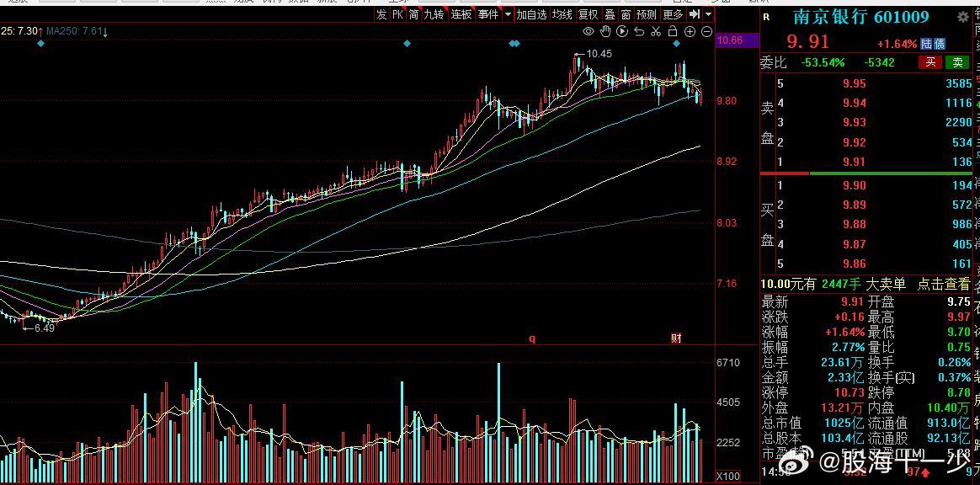Expand the rightmost toolbar dropdown arrow
This screenshot has height=485, width=980.
[x=708, y=13]
